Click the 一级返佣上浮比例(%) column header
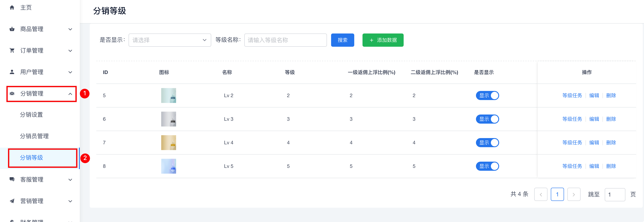644x222 pixels. [x=372, y=72]
